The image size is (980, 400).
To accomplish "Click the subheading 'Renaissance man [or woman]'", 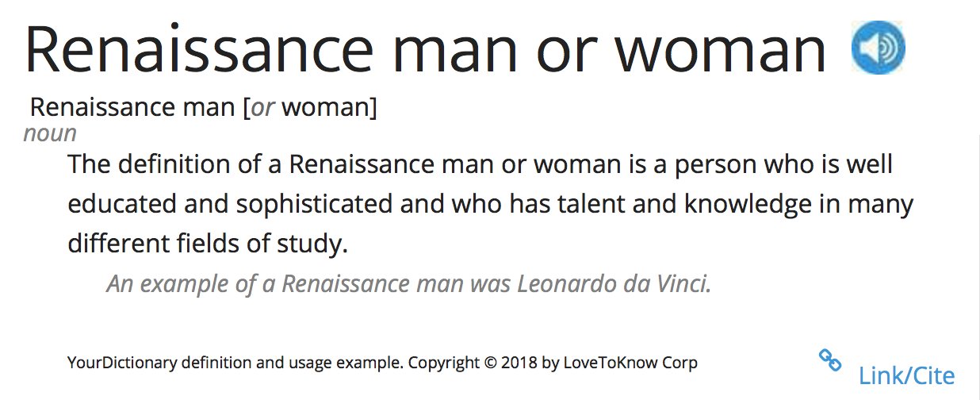I will pyautogui.click(x=203, y=107).
